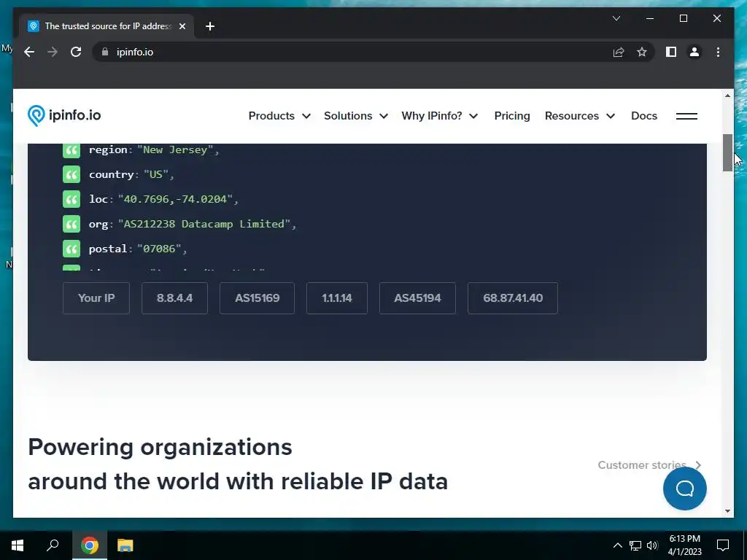The width and height of the screenshot is (747, 560).
Task: Open the Windows Start menu
Action: (x=18, y=545)
